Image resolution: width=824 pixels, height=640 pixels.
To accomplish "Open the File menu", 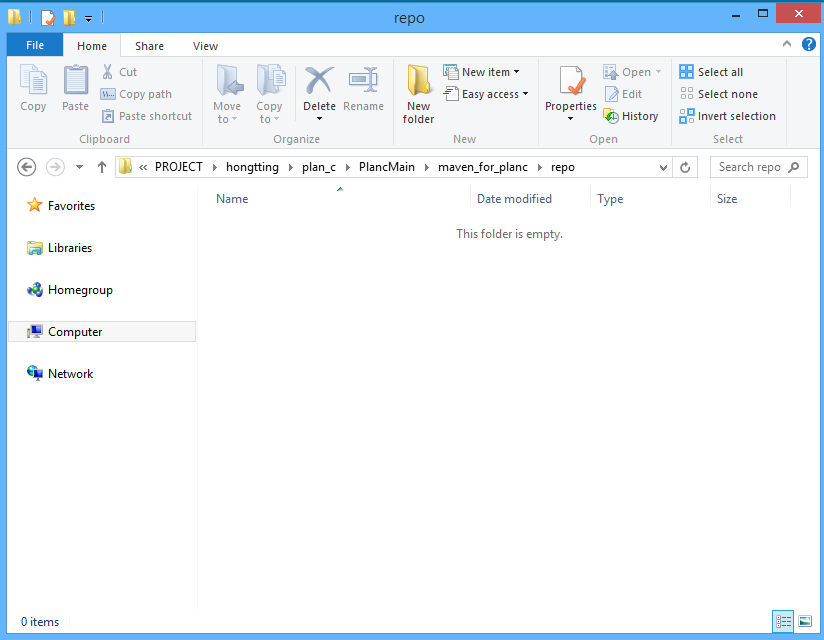I will click(x=35, y=46).
